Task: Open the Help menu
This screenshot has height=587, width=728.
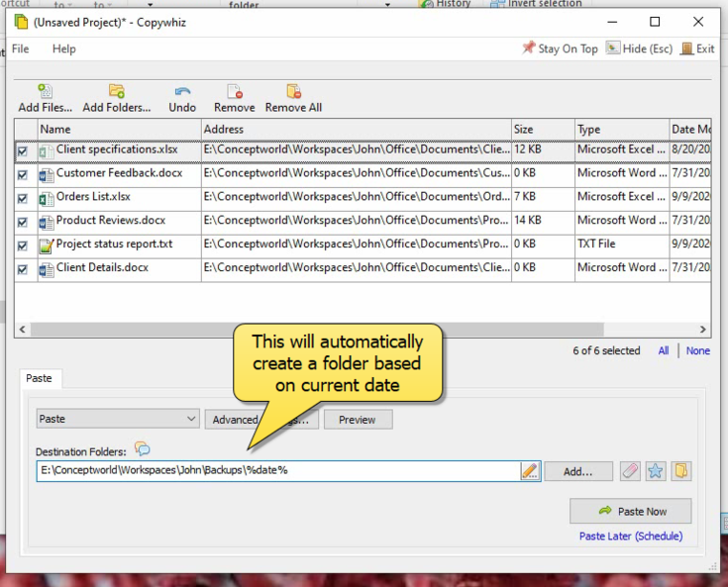Action: 64,49
